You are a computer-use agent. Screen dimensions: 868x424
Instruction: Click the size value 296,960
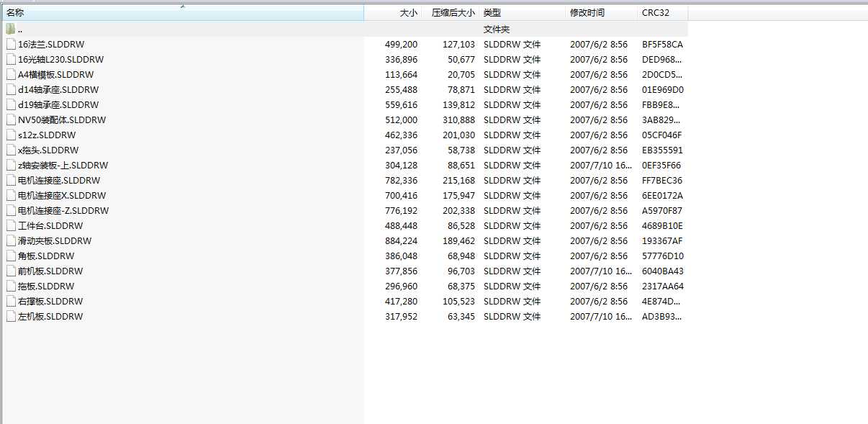tap(401, 286)
